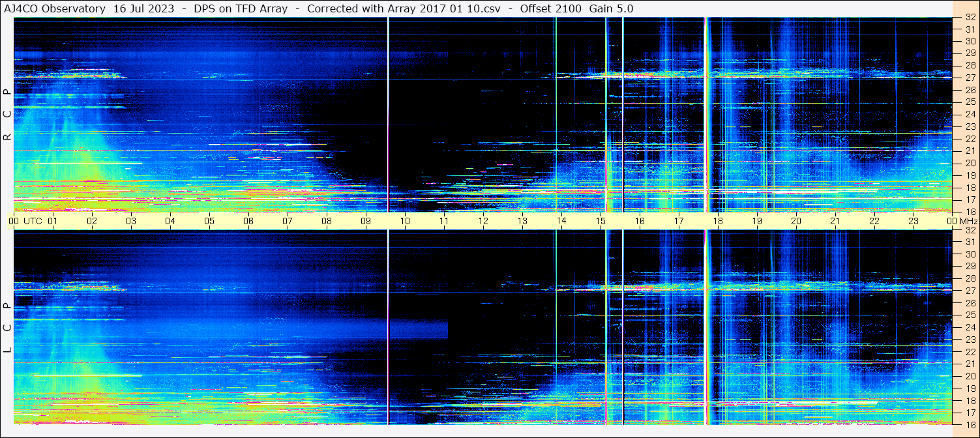The width and height of the screenshot is (980, 438).
Task: Select the 26 MHz tick label, LCP panel
Action: pyautogui.click(x=970, y=303)
